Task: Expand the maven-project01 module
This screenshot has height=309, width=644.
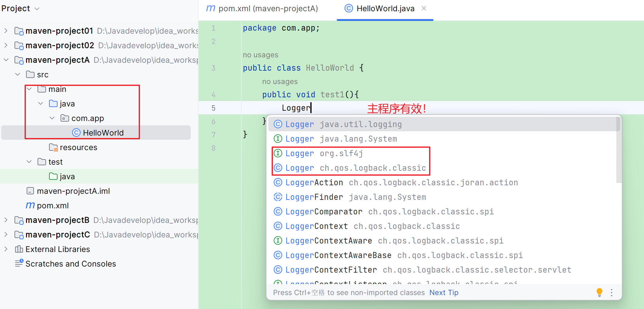Action: [x=6, y=31]
